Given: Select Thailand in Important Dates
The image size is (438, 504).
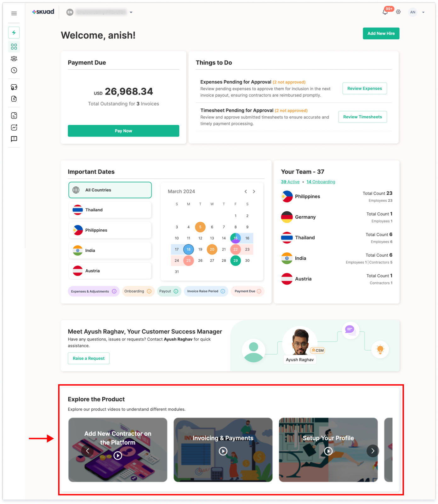Looking at the screenshot, I should (110, 210).
